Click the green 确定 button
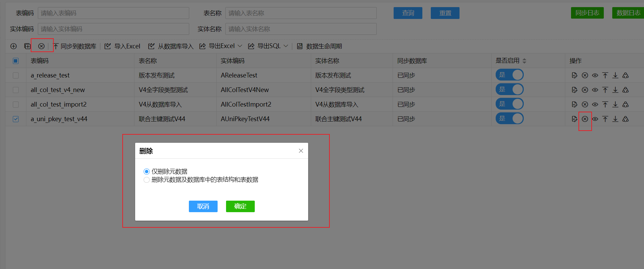This screenshot has width=644, height=269. tap(240, 206)
